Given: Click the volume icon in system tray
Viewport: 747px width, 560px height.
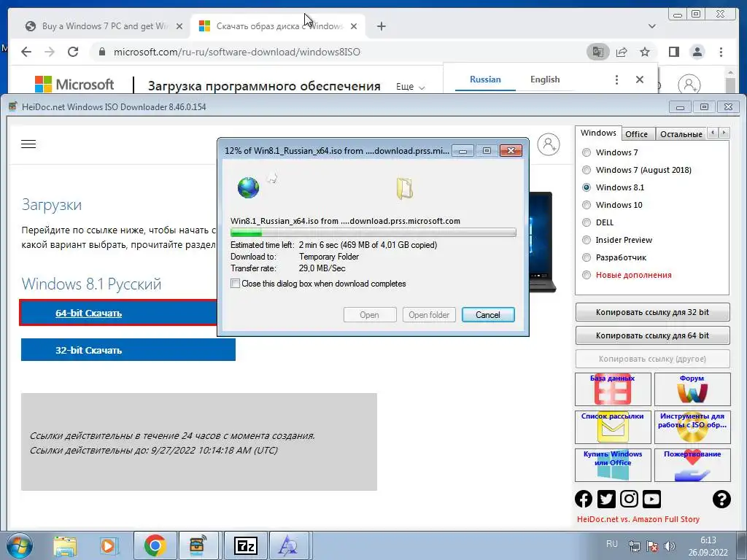Looking at the screenshot, I should [x=670, y=545].
